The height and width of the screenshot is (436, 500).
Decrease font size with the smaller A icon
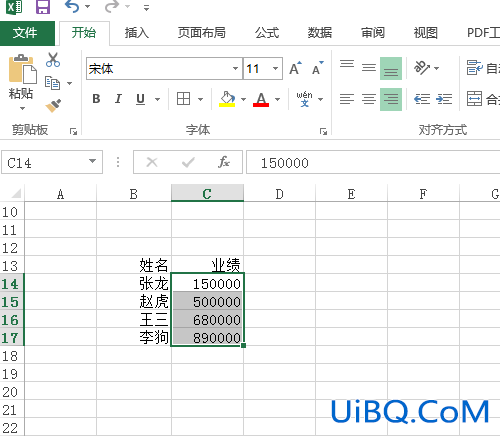317,68
